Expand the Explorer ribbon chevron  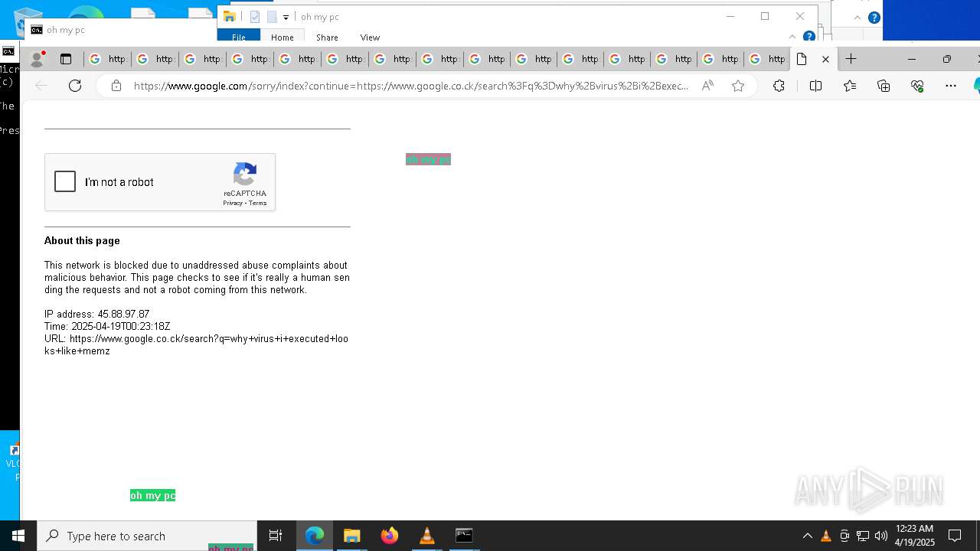pyautogui.click(x=792, y=36)
